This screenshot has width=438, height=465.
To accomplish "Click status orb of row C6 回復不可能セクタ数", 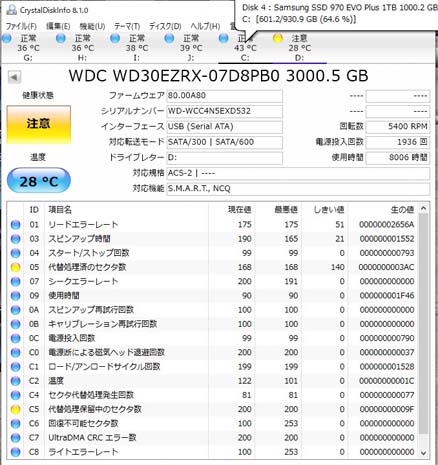I will click(x=15, y=424).
